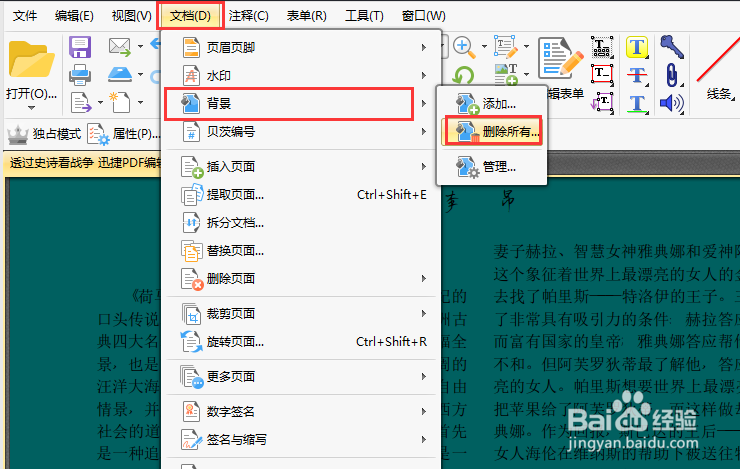Viewport: 740px width, 469px height.
Task: Select the red text box tool
Action: tap(602, 75)
